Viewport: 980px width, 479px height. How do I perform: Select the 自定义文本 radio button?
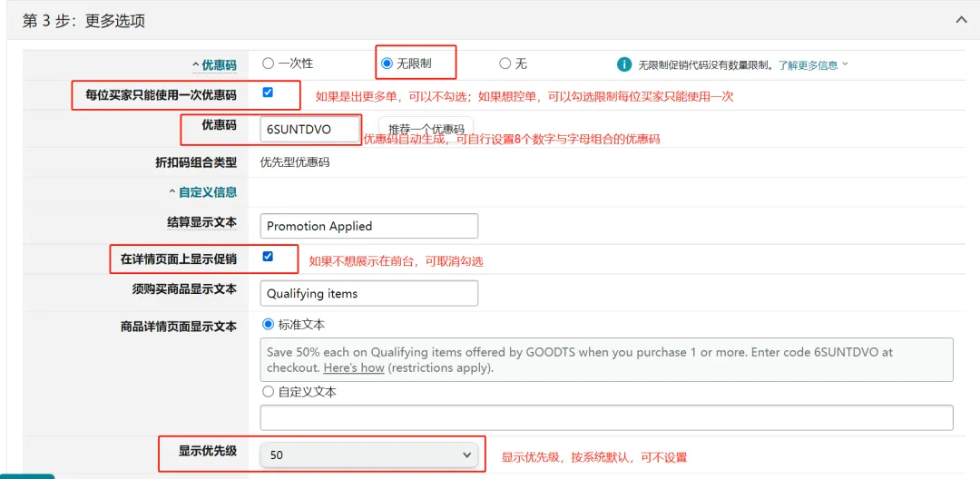[x=268, y=392]
